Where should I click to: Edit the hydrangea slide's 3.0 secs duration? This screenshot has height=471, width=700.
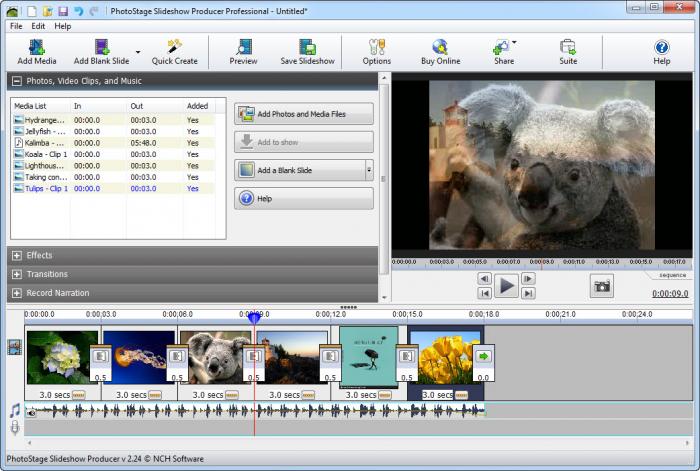click(x=54, y=395)
